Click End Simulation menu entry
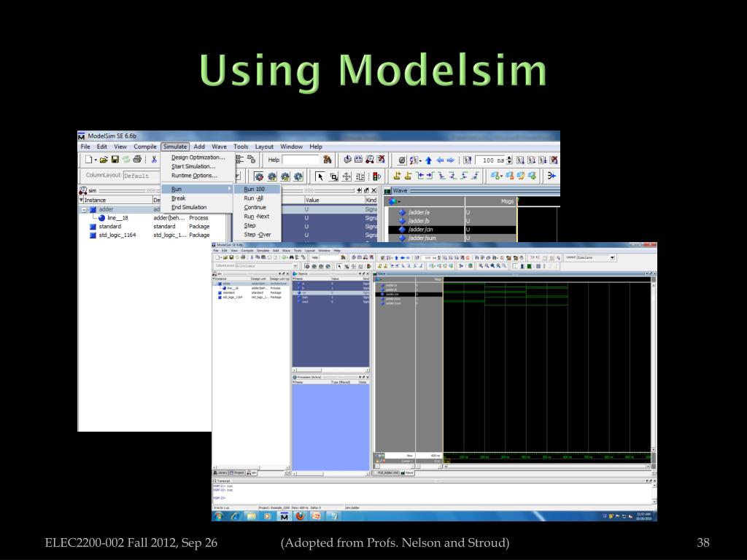 coord(189,207)
